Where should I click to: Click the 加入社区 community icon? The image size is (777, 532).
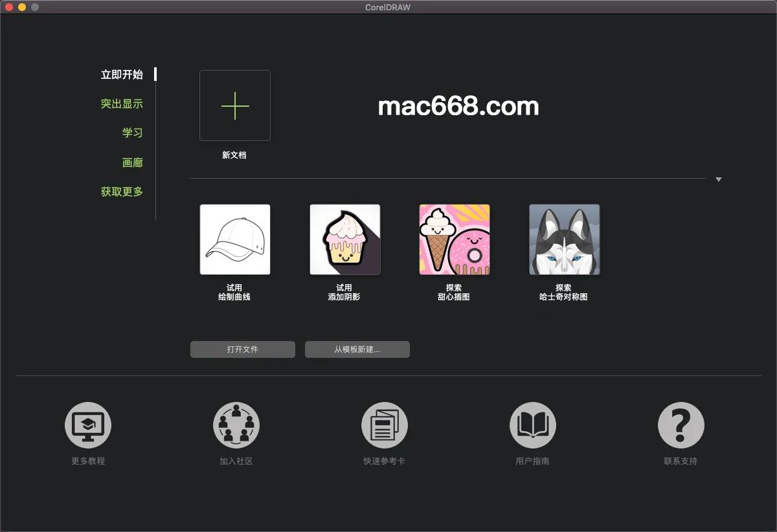pyautogui.click(x=236, y=425)
